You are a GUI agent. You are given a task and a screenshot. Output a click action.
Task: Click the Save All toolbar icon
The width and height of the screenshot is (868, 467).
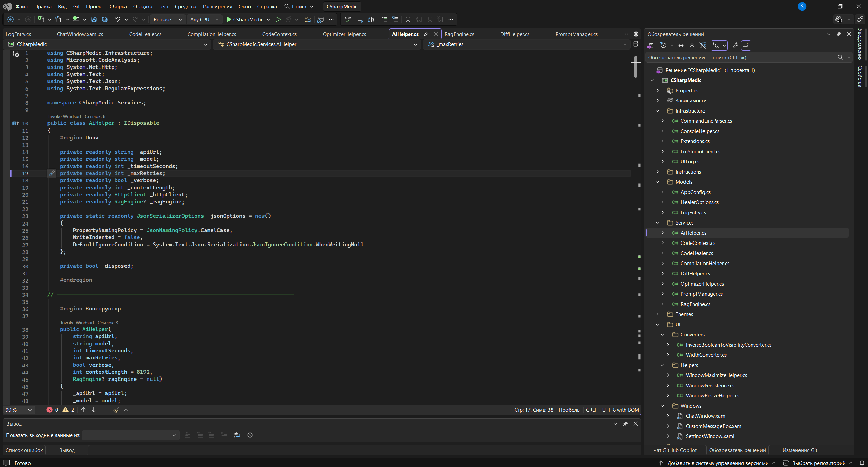[x=105, y=19]
